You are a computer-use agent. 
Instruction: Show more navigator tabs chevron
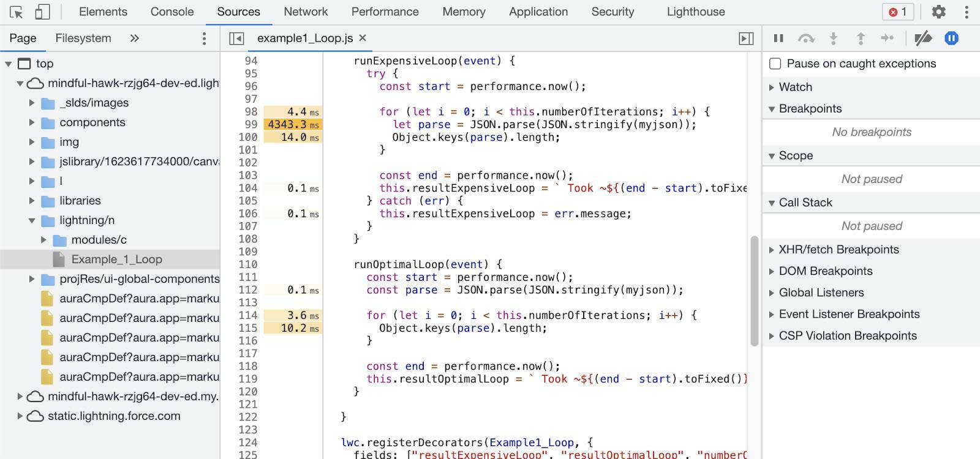[x=134, y=39]
